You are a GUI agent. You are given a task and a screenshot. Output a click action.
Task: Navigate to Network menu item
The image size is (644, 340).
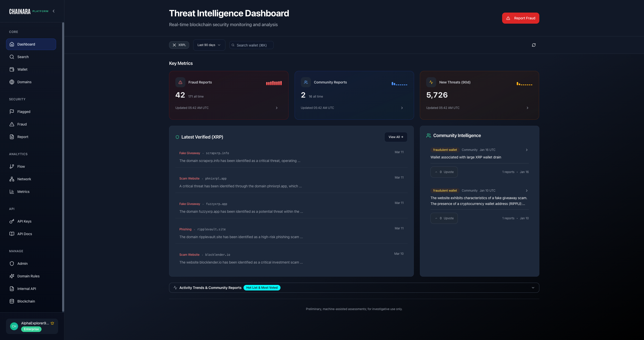(x=31, y=179)
